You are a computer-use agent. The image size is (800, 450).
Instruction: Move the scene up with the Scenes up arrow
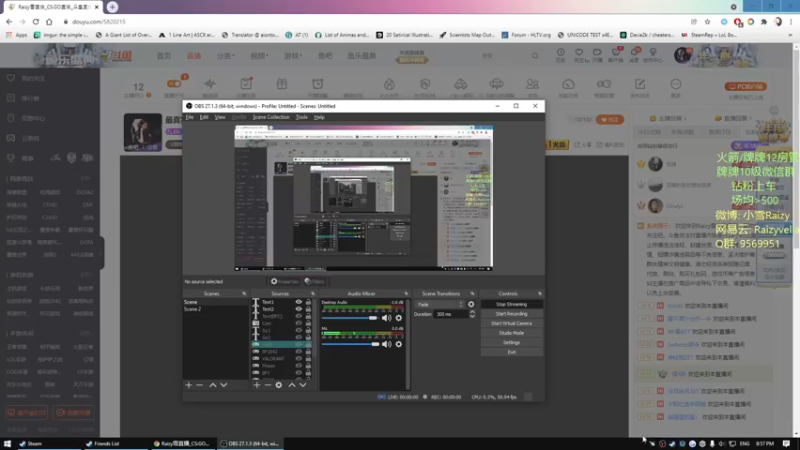[213, 385]
